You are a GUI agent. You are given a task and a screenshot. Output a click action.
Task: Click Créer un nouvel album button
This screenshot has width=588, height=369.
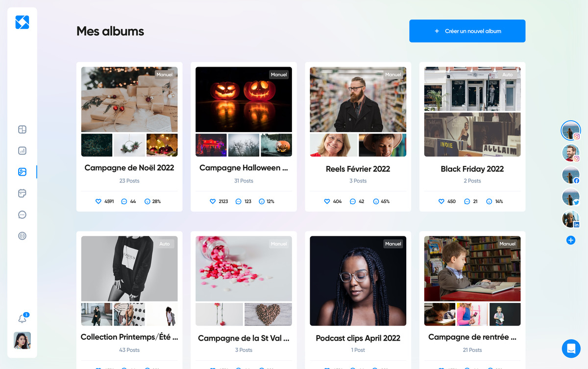(x=467, y=31)
